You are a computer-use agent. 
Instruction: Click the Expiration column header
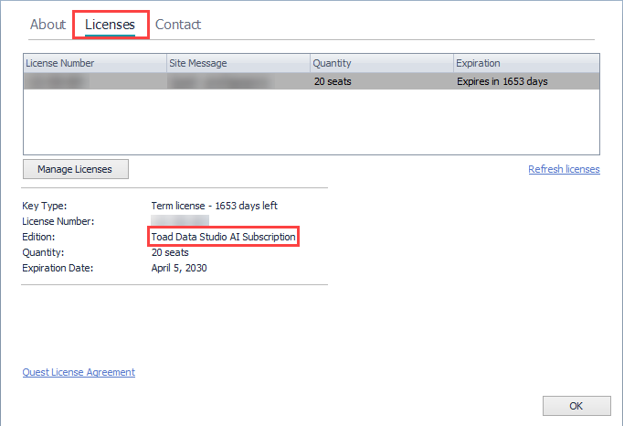click(526, 63)
